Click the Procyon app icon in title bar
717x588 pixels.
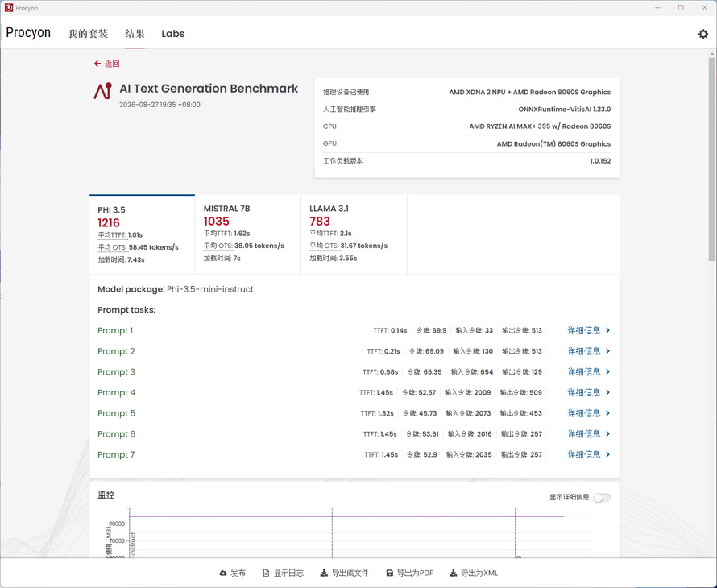click(x=9, y=8)
